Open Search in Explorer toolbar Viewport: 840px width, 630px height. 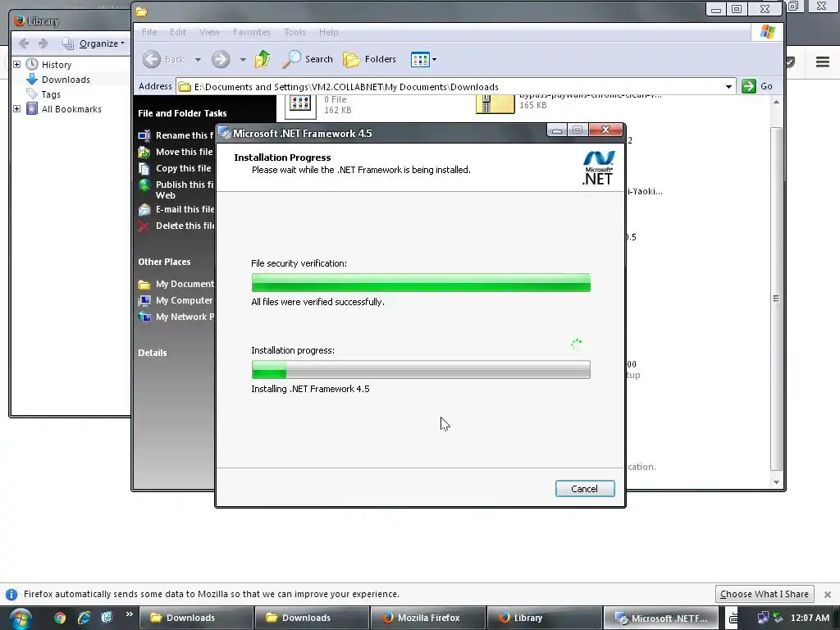tap(308, 59)
